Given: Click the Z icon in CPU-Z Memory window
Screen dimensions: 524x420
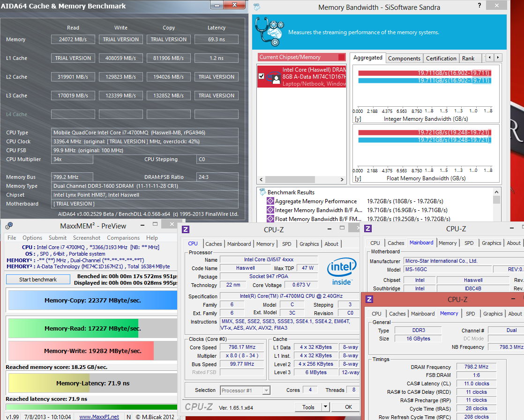Looking at the screenshot, I should click(x=369, y=299).
